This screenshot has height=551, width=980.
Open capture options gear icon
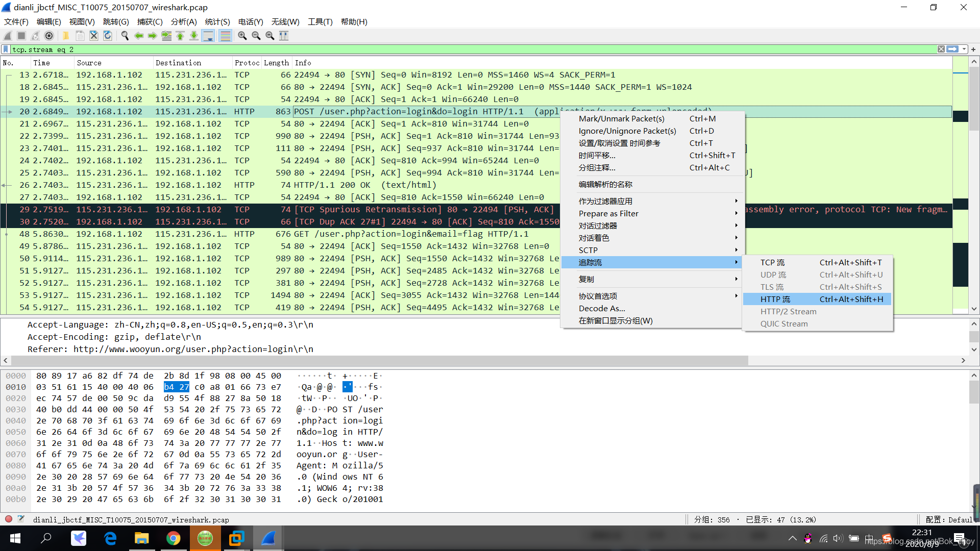49,36
